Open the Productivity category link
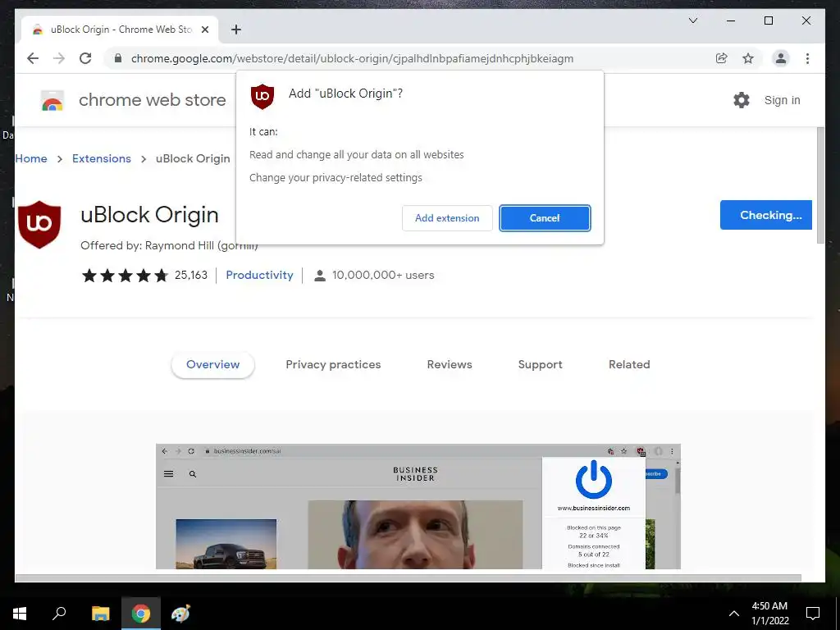Screen dimensions: 840x630 coord(259,276)
